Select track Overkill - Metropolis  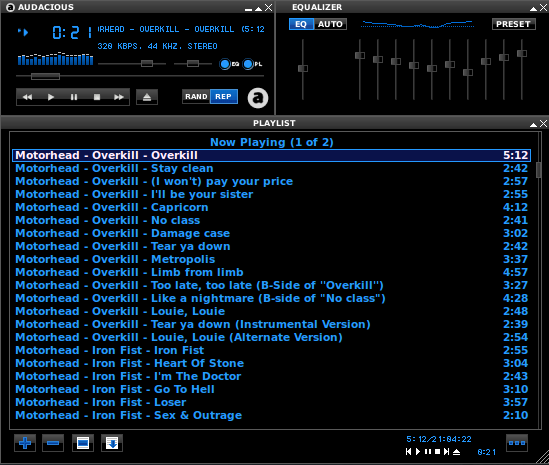271,259
